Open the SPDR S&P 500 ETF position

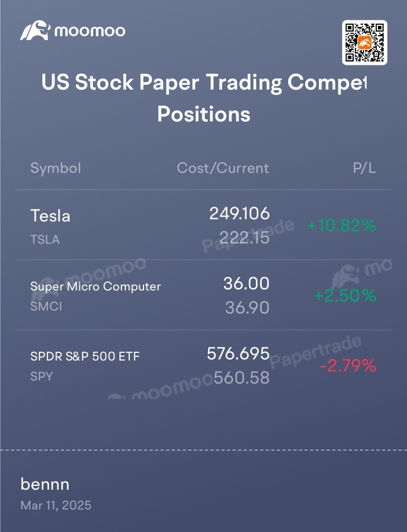(85, 356)
